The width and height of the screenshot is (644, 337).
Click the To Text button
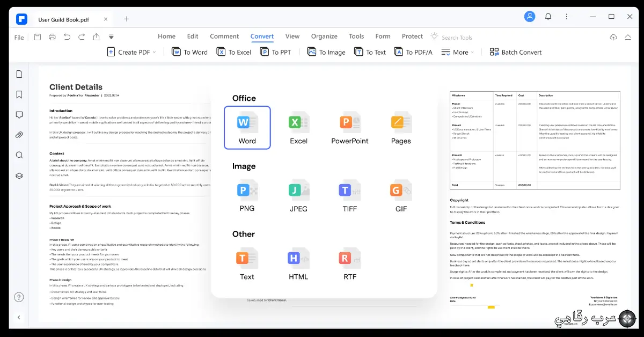coord(370,52)
